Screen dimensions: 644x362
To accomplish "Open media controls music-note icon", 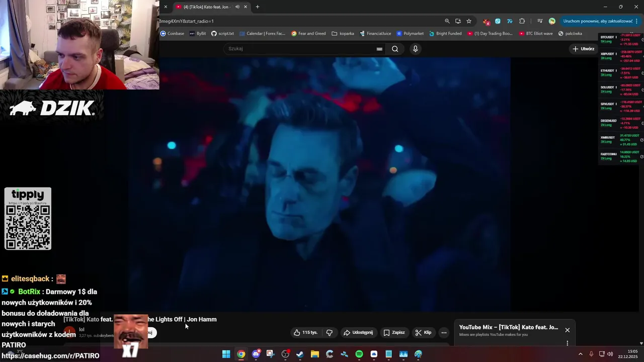I will tap(540, 21).
